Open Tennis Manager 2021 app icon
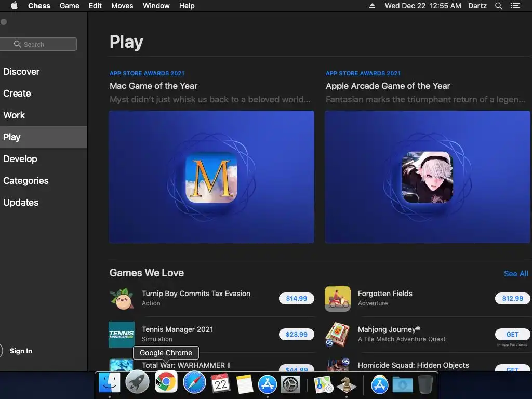The width and height of the screenshot is (532, 399). tap(122, 335)
